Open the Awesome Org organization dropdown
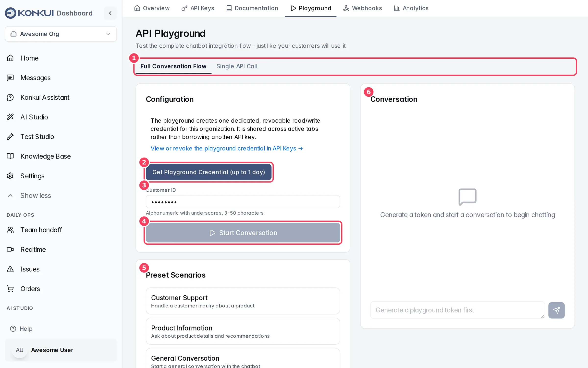 [x=61, y=34]
